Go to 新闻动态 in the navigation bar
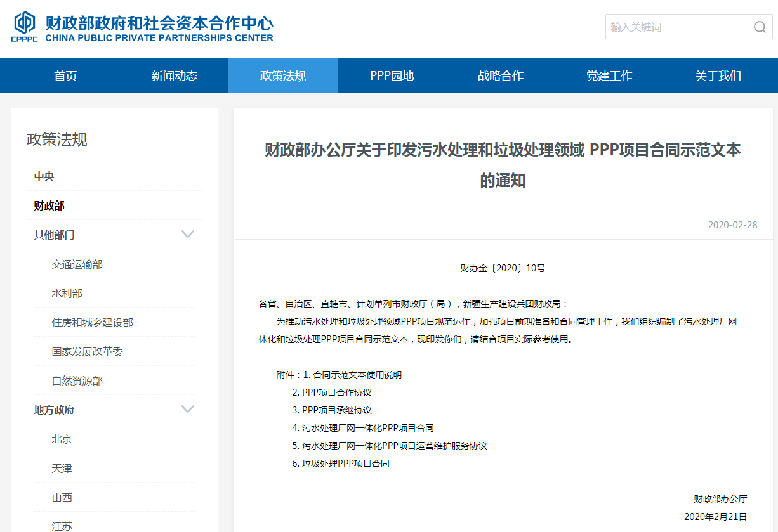The width and height of the screenshot is (778, 532). click(174, 76)
